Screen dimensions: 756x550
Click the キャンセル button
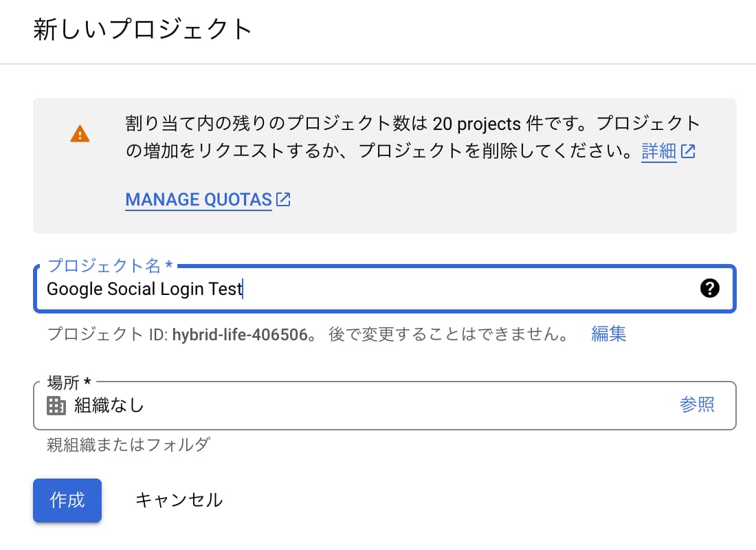[x=179, y=500]
